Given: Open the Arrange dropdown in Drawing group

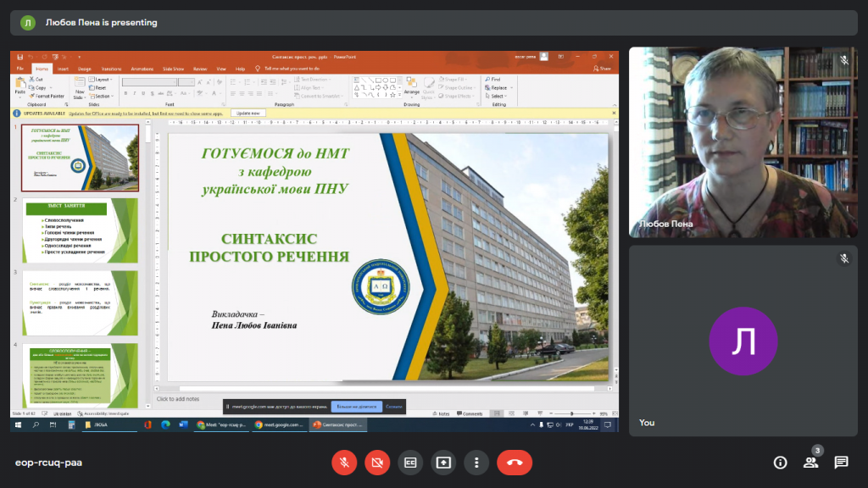Looking at the screenshot, I should (x=411, y=87).
